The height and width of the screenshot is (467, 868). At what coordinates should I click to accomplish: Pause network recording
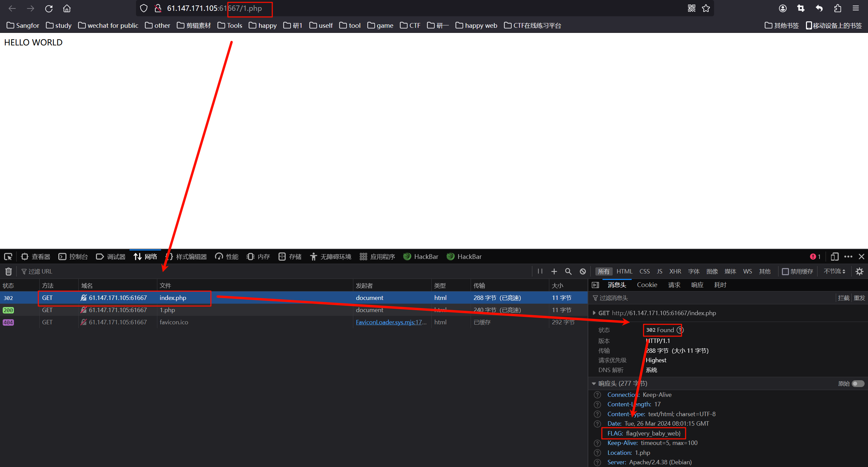click(540, 271)
